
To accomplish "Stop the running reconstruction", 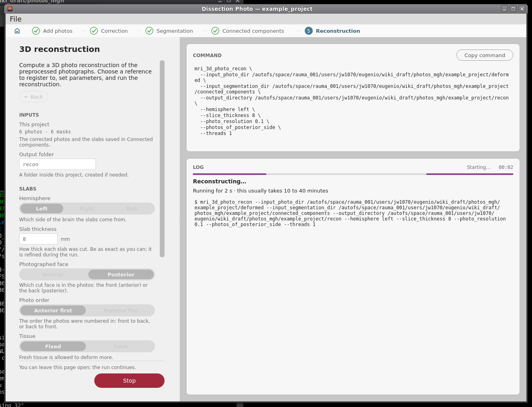I will [x=129, y=381].
